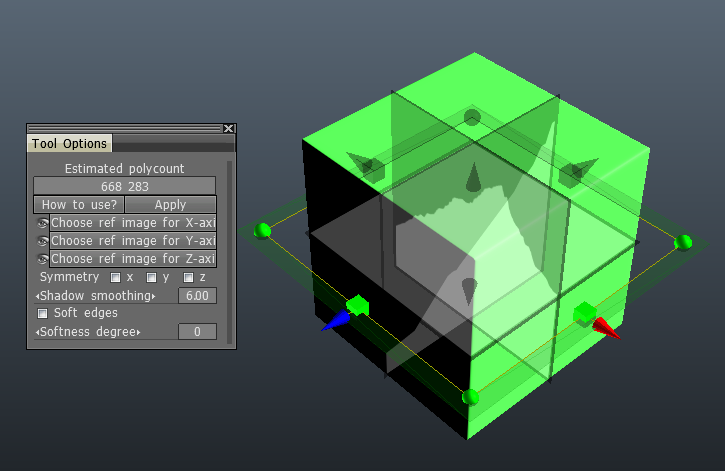Grab the blue Z-axis arrow gizmo
Viewport: 725px width, 471px height.
tap(336, 321)
